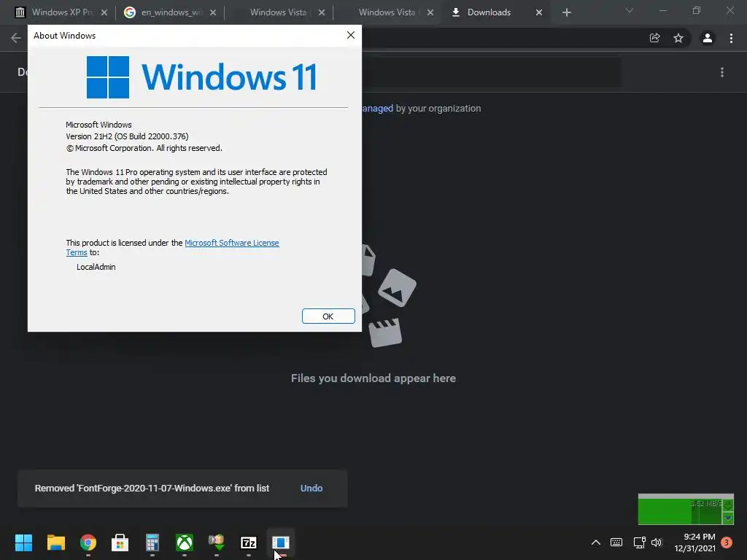This screenshot has height=560, width=747.
Task: Open Microsoft Store from the taskbar
Action: coord(120,542)
